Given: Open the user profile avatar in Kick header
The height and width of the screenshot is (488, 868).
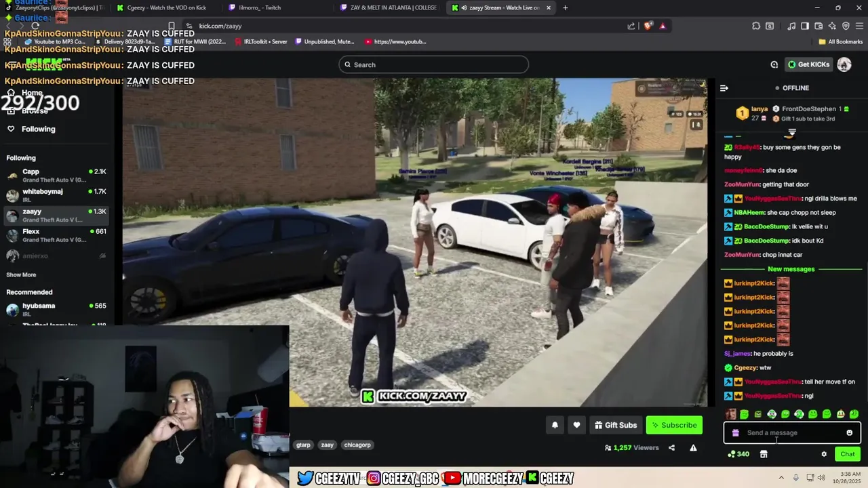Looking at the screenshot, I should pos(844,64).
